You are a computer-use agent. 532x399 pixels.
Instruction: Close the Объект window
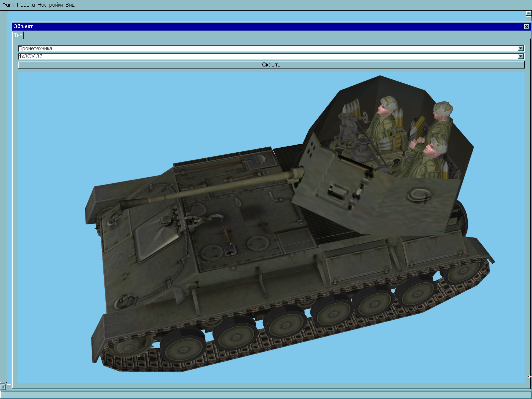pyautogui.click(x=527, y=27)
